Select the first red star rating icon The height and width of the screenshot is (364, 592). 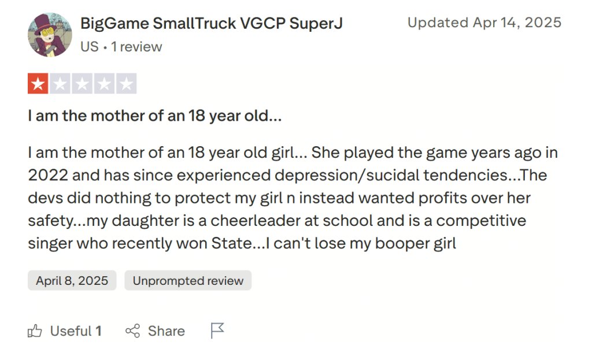tap(38, 83)
